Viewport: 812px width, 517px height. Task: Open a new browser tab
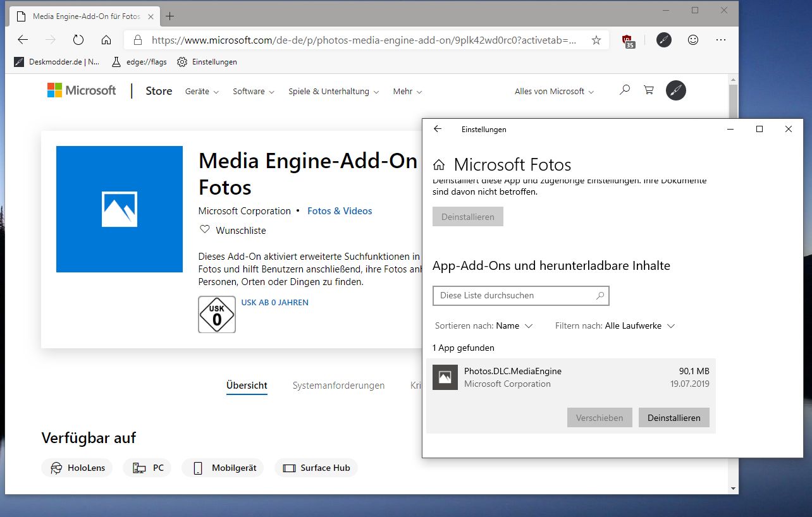[169, 16]
